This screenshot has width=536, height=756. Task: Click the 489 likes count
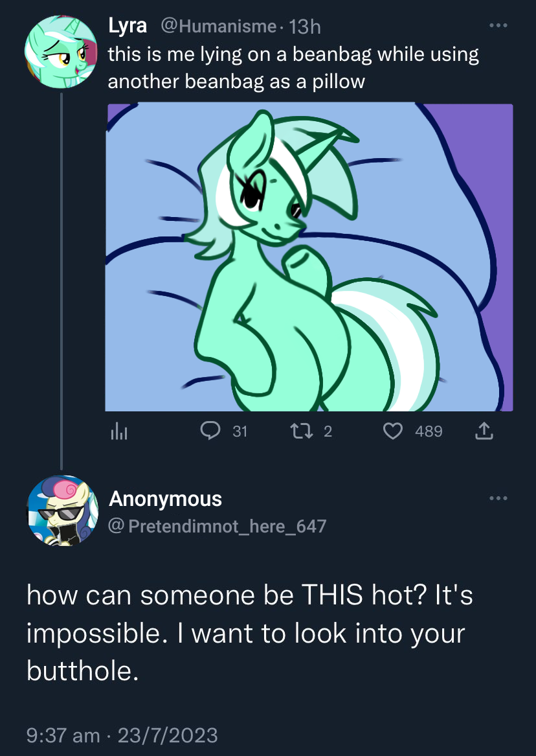coord(429,431)
